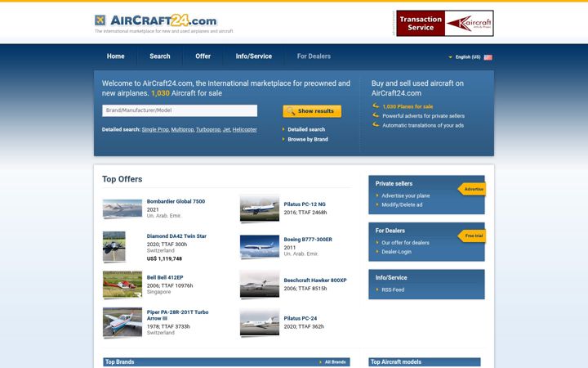Open the Boeing B777-300ER listing title
This screenshot has height=368, width=588.
click(x=308, y=240)
